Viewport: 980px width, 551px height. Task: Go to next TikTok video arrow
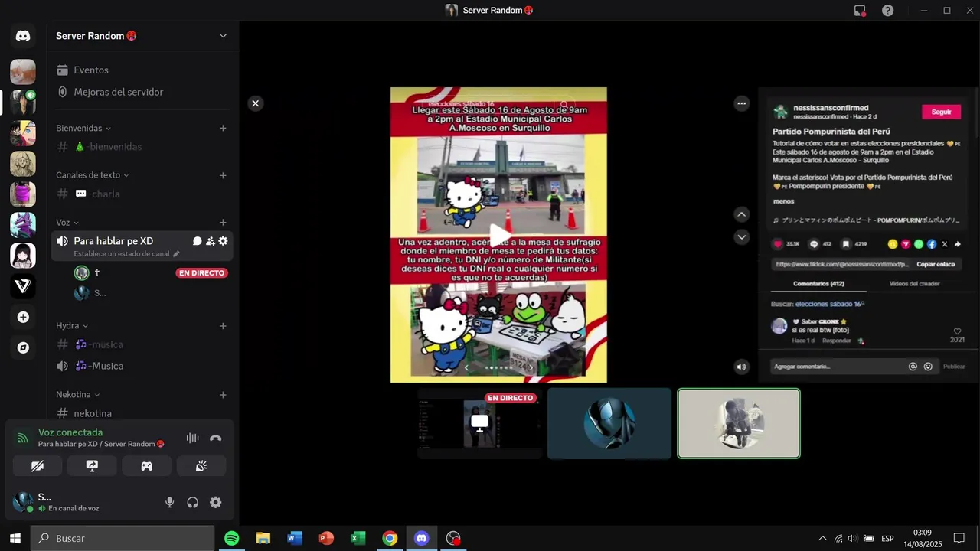[x=741, y=237]
